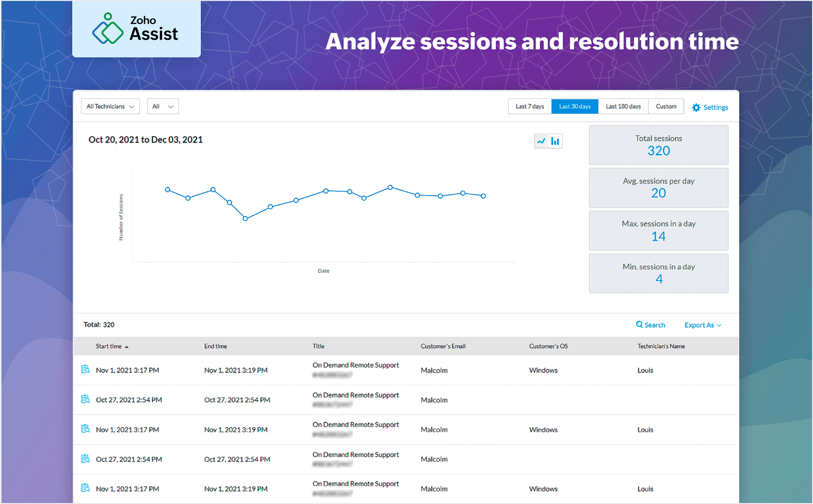Click the Total sessions 320 card
The image size is (813, 504).
click(x=659, y=145)
